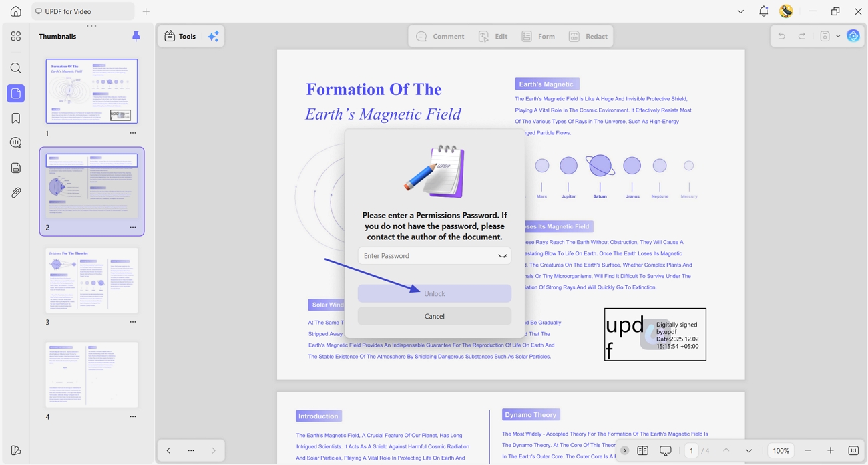This screenshot has width=868, height=465.
Task: Open the page display layout icon
Action: point(643,451)
